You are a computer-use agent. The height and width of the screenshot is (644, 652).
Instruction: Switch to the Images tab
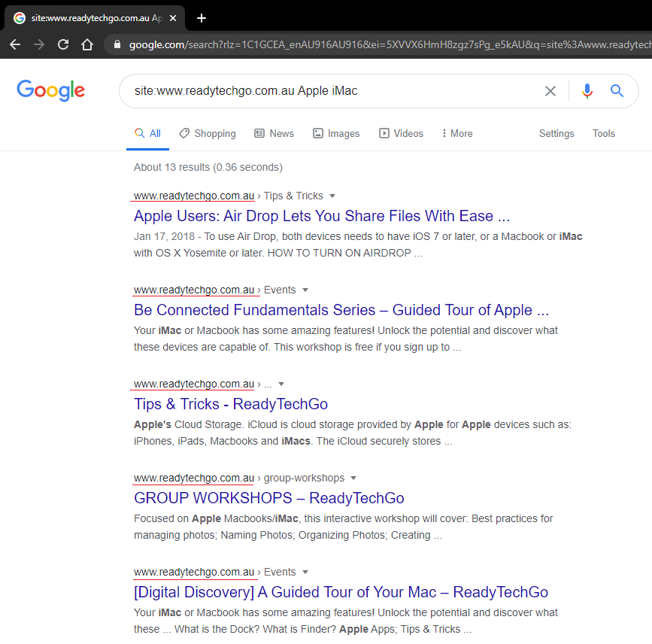336,134
